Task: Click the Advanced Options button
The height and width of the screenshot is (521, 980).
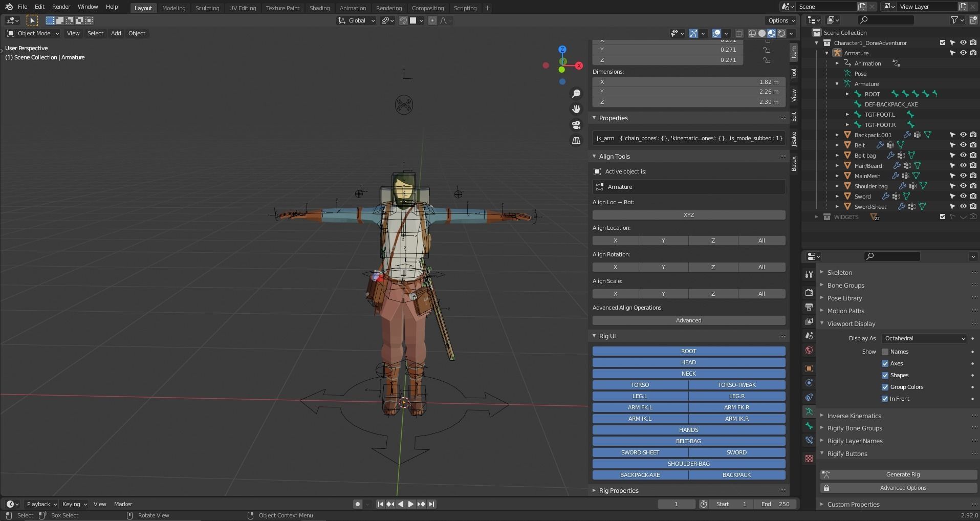Action: point(899,488)
